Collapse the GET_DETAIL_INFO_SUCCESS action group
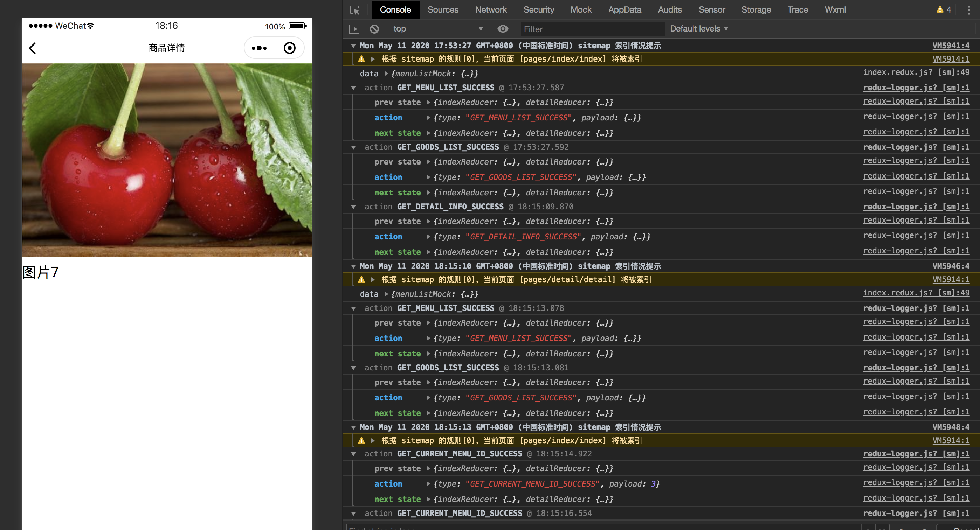The width and height of the screenshot is (980, 530). (x=353, y=207)
